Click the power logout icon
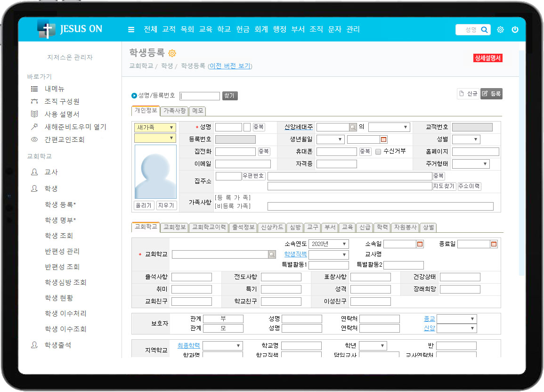Image resolution: width=544 pixels, height=392 pixels. pyautogui.click(x=515, y=30)
